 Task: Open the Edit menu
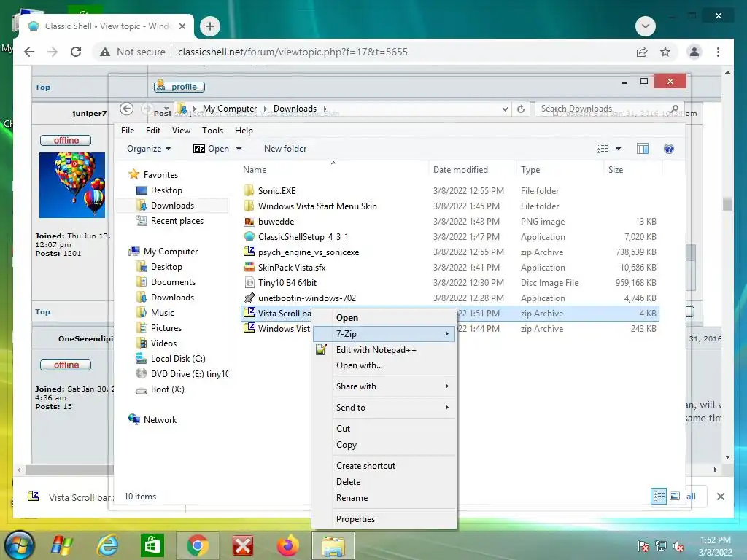point(153,131)
